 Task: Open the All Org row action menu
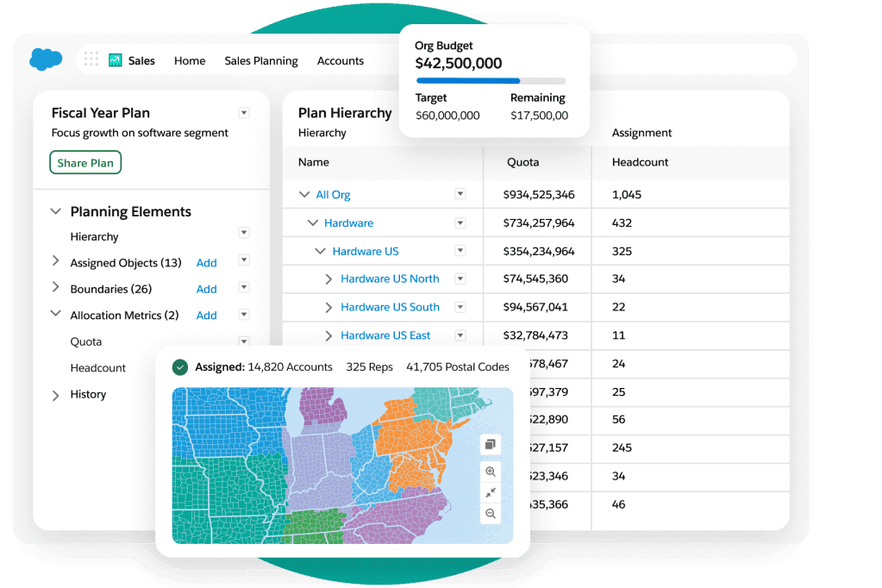point(460,194)
